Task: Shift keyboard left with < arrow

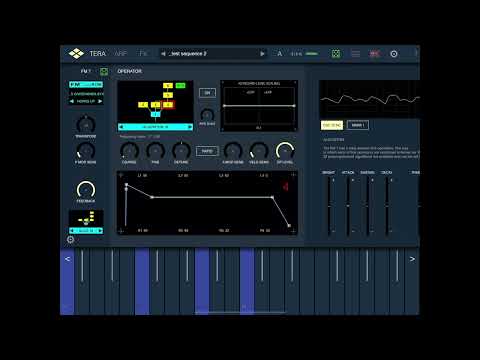Action: point(67,259)
